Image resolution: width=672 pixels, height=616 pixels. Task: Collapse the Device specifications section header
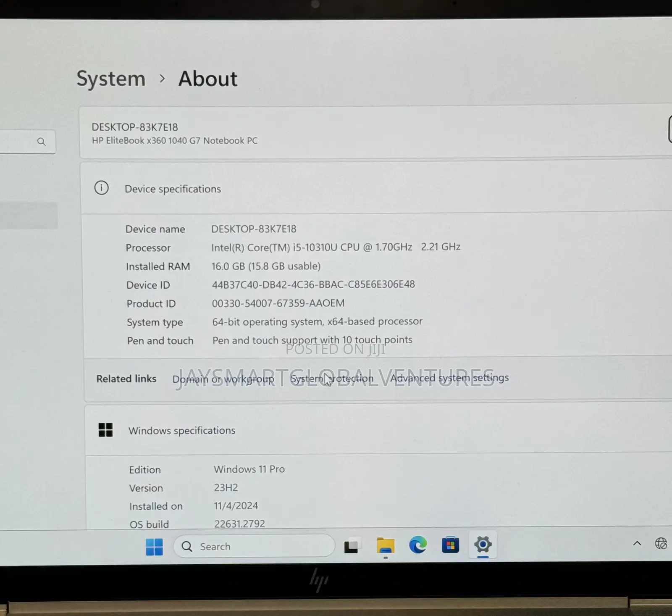[x=376, y=188]
